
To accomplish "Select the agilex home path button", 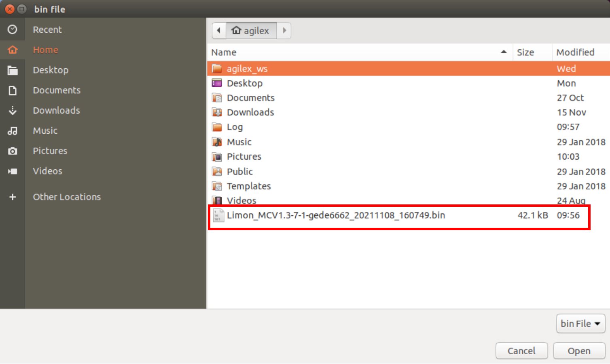I will click(251, 30).
